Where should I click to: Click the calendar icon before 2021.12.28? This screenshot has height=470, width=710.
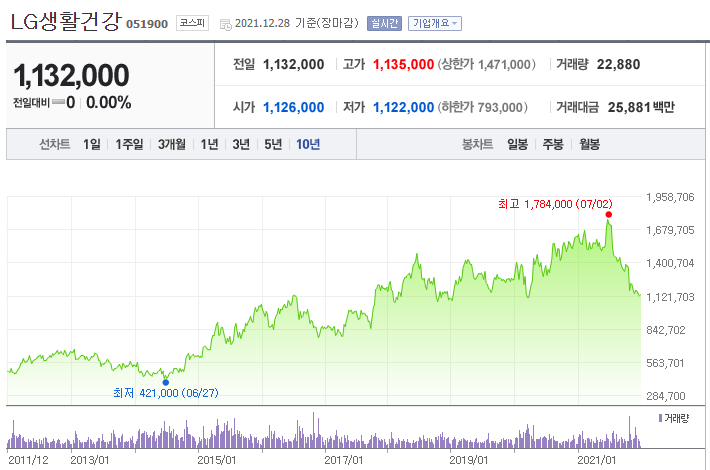point(225,24)
